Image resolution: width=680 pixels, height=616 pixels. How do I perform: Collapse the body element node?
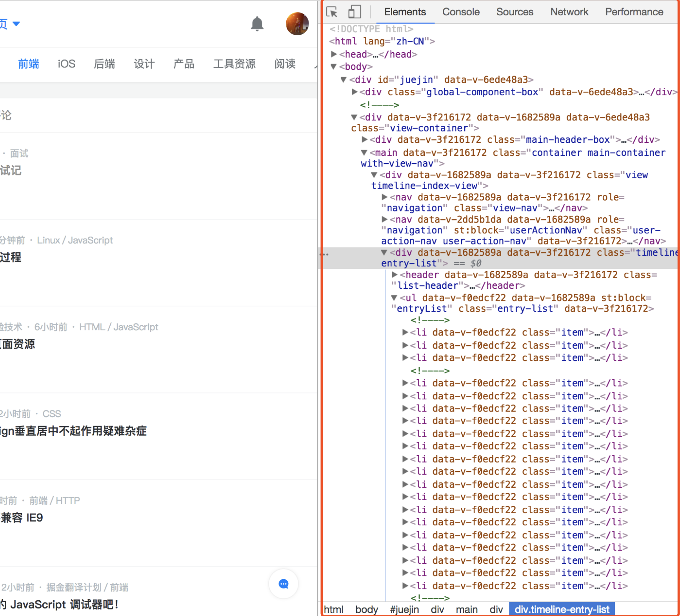pyautogui.click(x=334, y=67)
